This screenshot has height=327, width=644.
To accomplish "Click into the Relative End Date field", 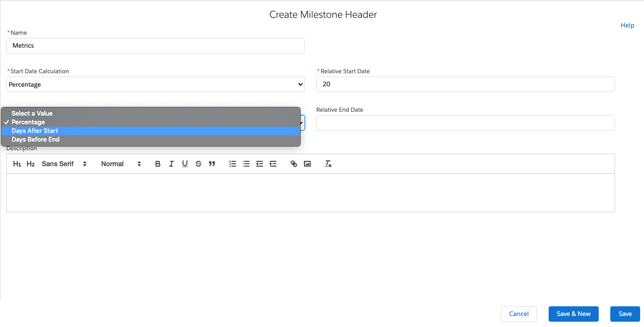I will (x=465, y=123).
